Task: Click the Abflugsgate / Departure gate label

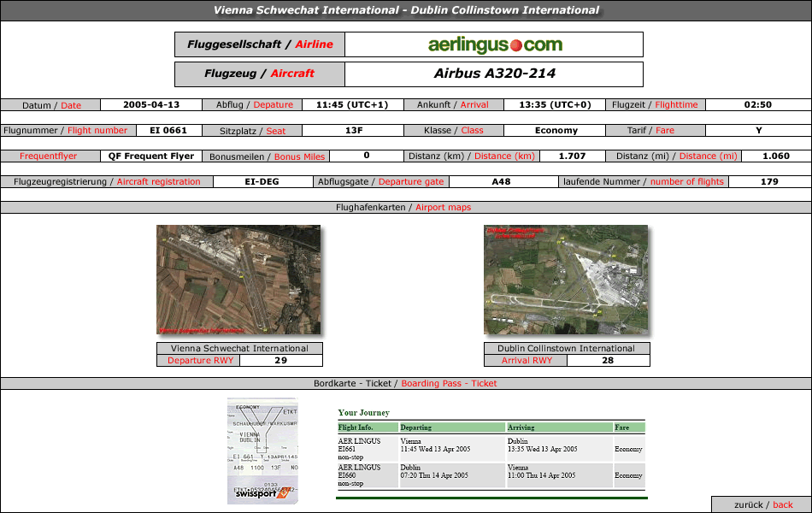Action: (x=380, y=182)
